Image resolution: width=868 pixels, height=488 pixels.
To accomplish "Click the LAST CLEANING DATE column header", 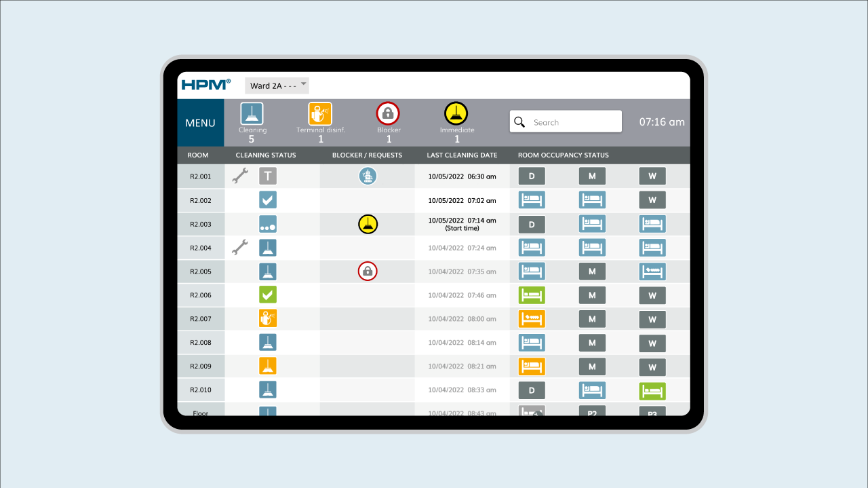I will click(462, 155).
